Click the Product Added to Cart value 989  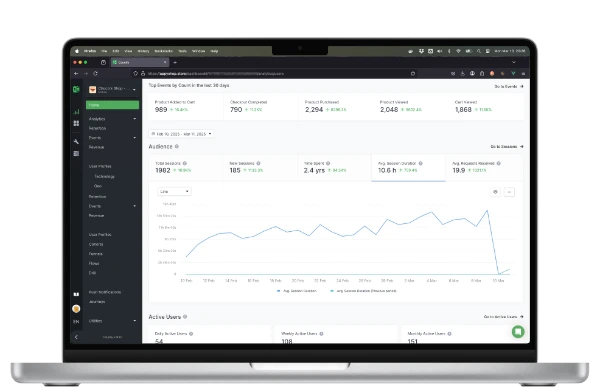pyautogui.click(x=161, y=109)
